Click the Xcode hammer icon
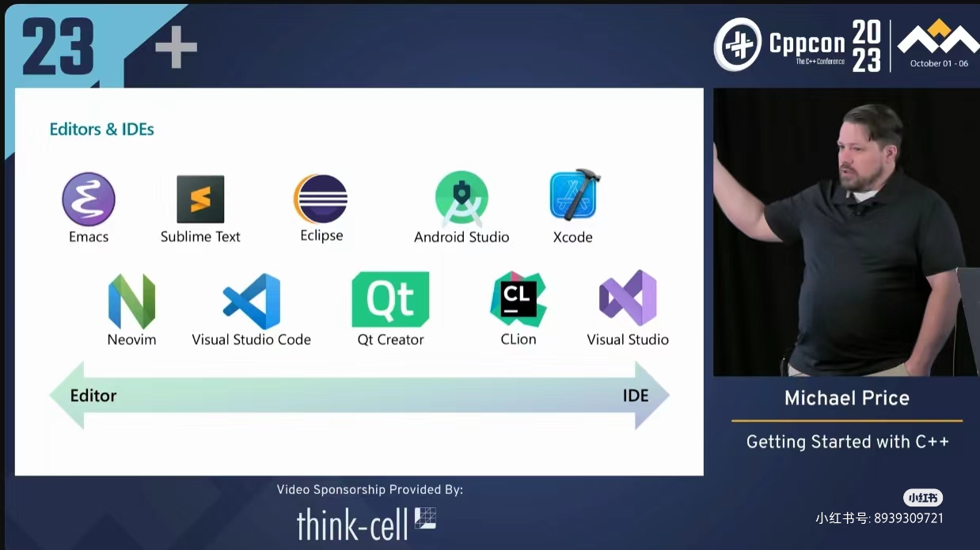 [x=575, y=195]
